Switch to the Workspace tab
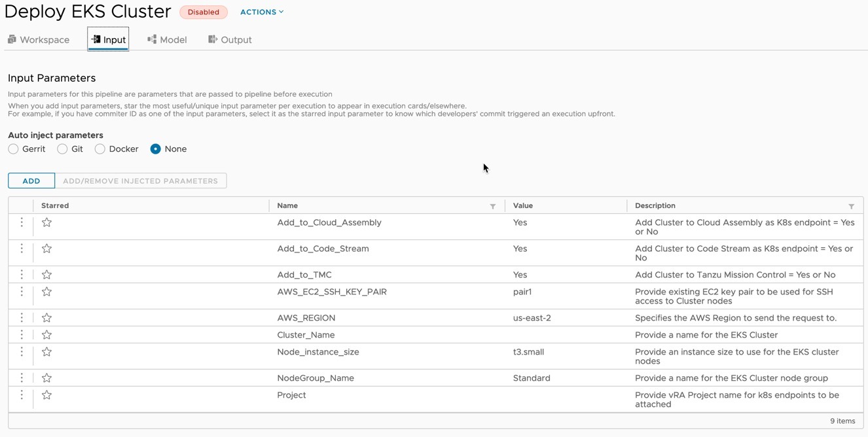The image size is (868, 437). point(39,40)
